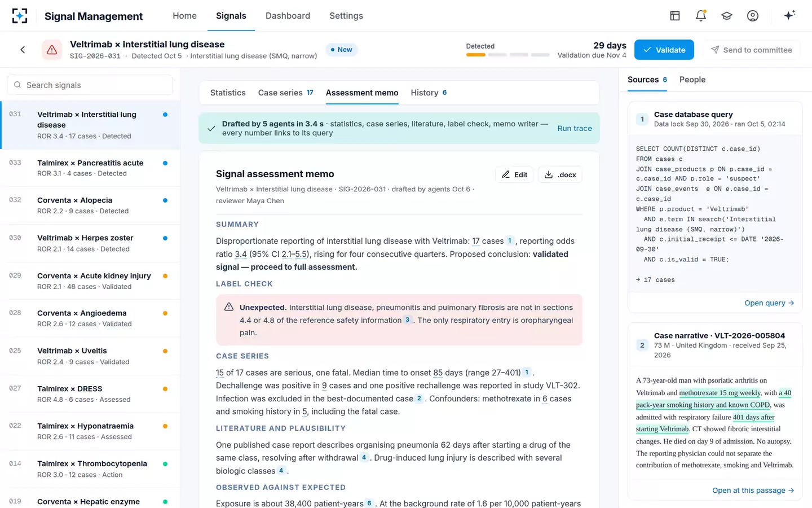Viewport: 812px width, 508px height.
Task: Click Send to committee button
Action: point(752,50)
